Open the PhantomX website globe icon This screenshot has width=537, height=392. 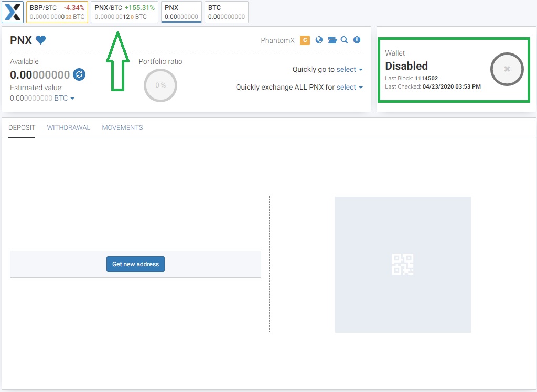click(x=319, y=40)
